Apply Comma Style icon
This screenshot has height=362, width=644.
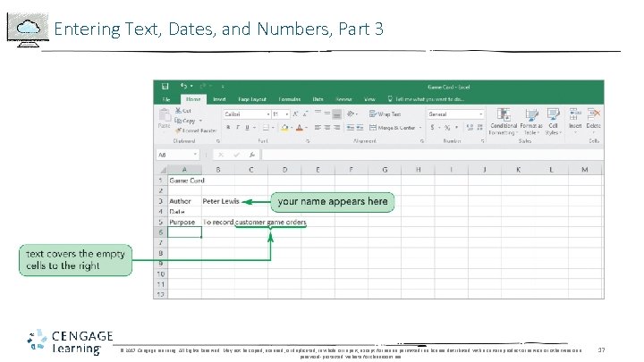tap(457, 128)
